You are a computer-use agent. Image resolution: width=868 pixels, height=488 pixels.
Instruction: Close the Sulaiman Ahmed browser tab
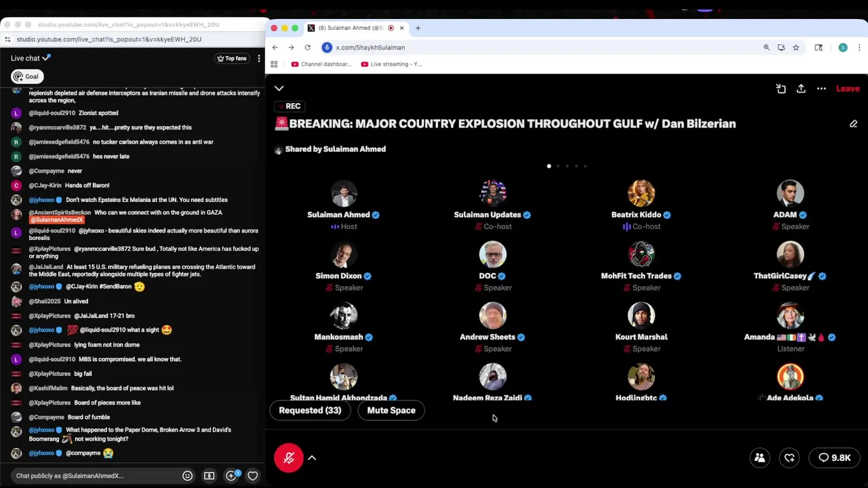click(401, 28)
